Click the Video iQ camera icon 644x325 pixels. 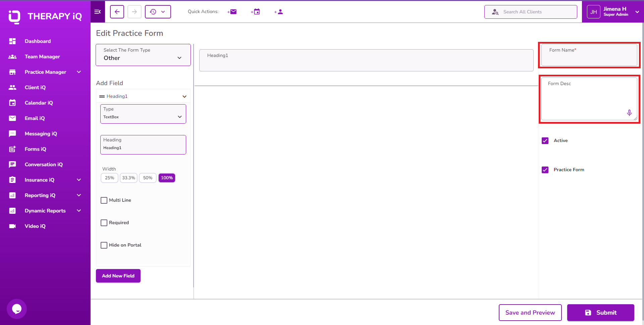pyautogui.click(x=12, y=226)
